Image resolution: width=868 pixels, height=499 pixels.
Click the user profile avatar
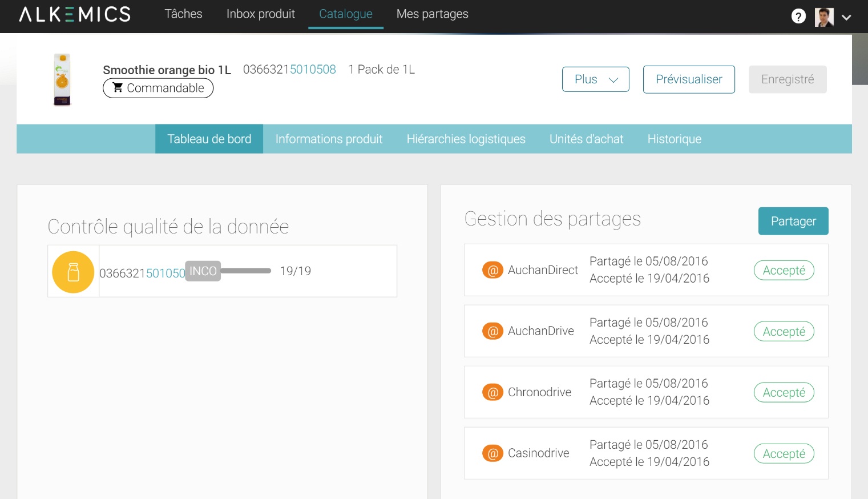click(824, 17)
